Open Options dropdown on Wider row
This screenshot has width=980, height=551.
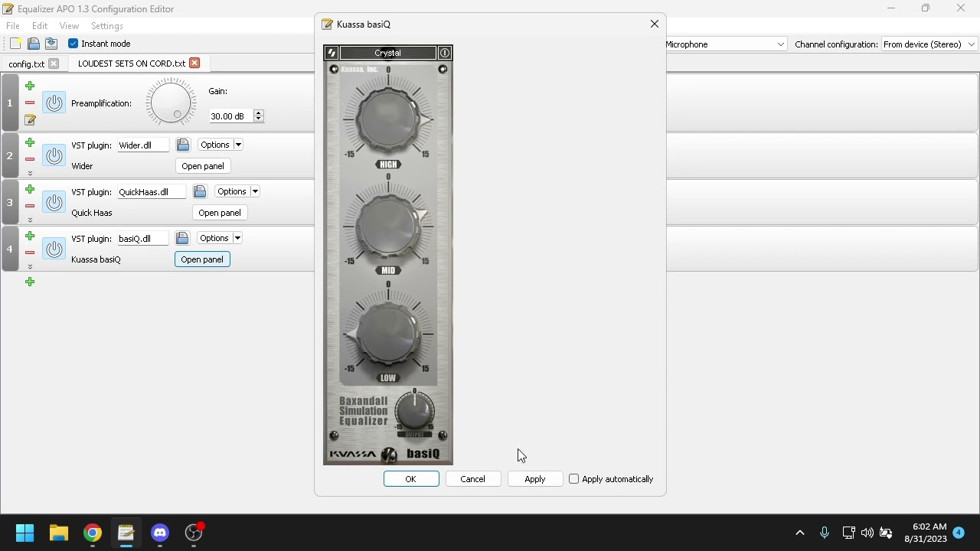[220, 145]
